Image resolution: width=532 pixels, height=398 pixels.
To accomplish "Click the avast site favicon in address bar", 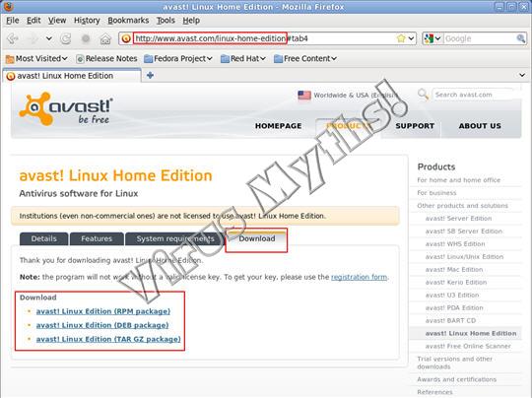I will coord(126,38).
